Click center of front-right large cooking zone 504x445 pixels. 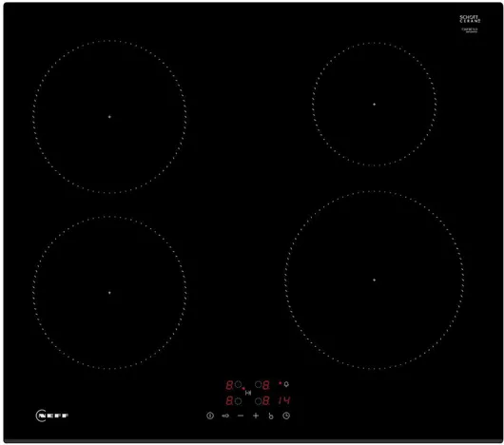tap(374, 280)
